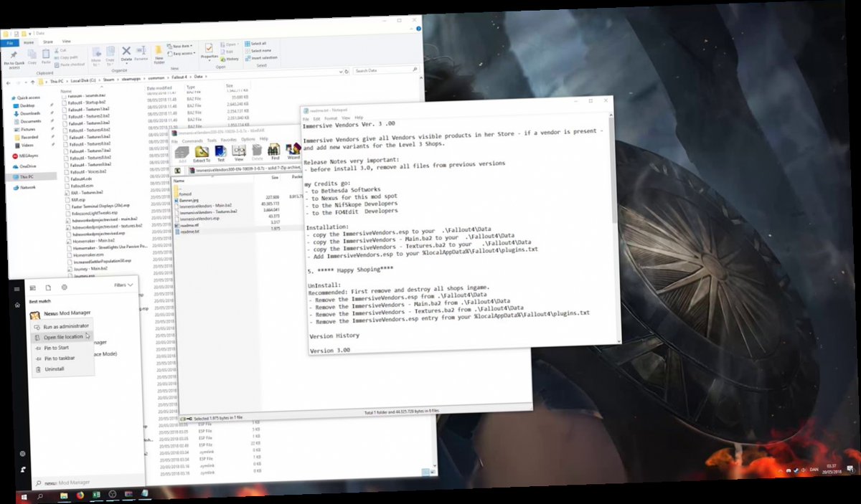Open Notepad Edit menu
The height and width of the screenshot is (504, 861).
pos(316,118)
